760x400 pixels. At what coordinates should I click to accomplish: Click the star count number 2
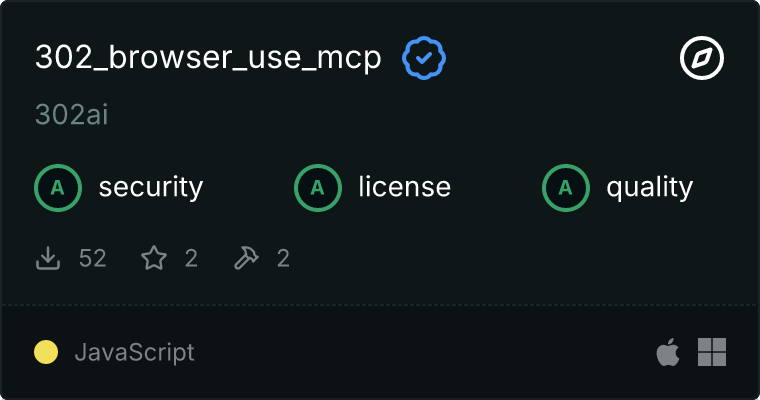[191, 258]
